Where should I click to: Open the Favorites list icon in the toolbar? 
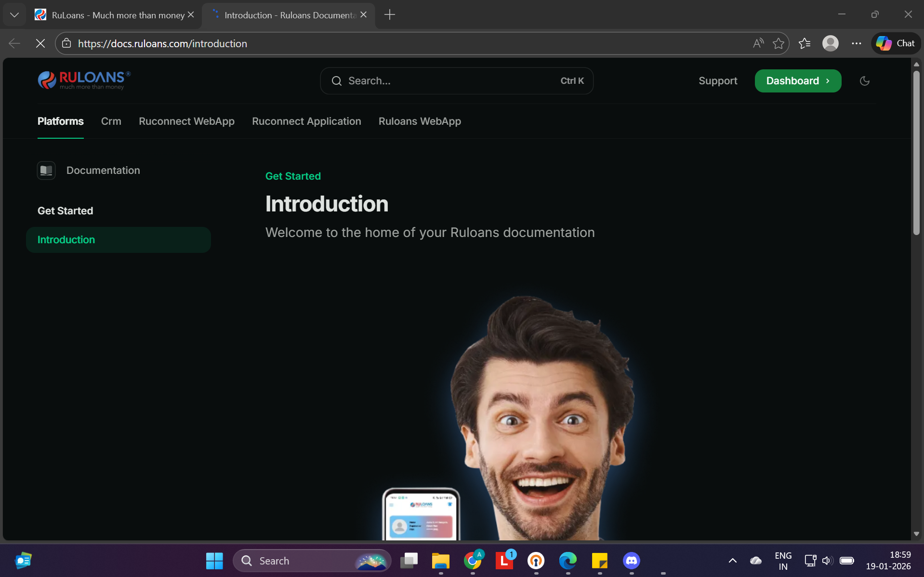804,43
